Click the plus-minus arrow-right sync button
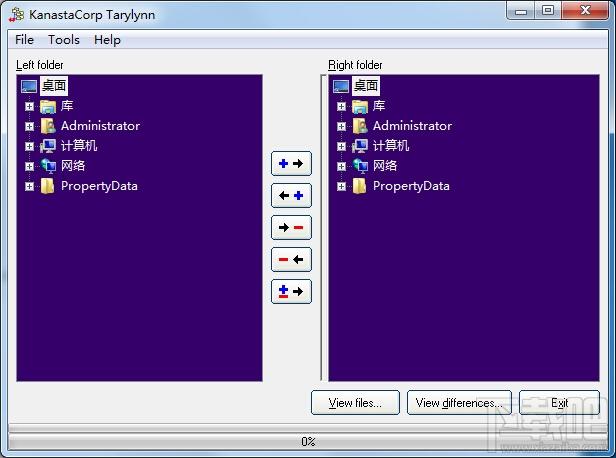 pos(291,291)
